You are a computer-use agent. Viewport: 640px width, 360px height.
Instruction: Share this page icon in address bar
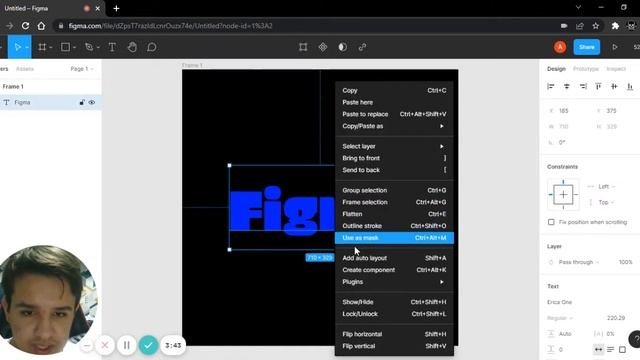[580, 26]
